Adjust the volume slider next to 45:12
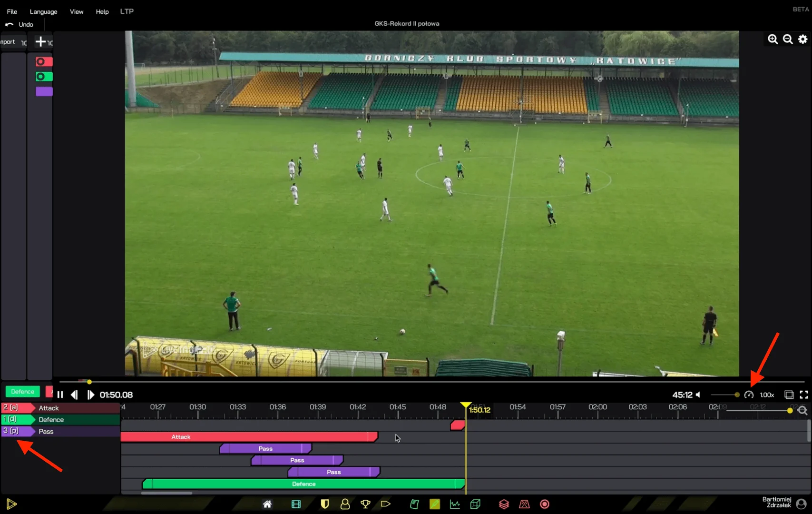812x514 pixels. 724,395
